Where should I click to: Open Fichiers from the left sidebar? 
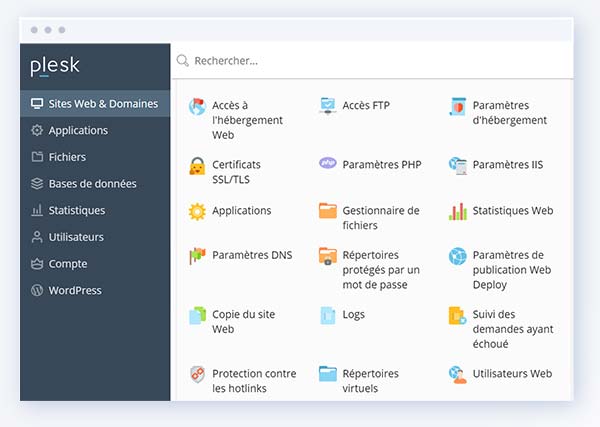pos(67,157)
